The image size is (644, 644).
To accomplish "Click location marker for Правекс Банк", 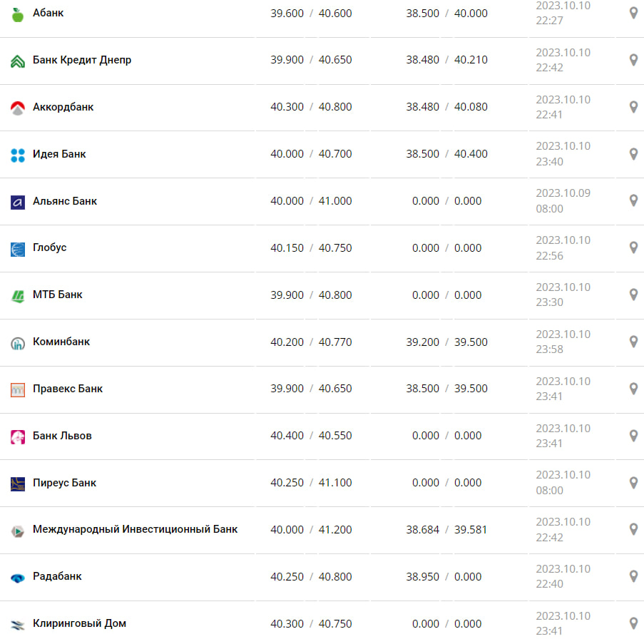I will click(x=633, y=389).
